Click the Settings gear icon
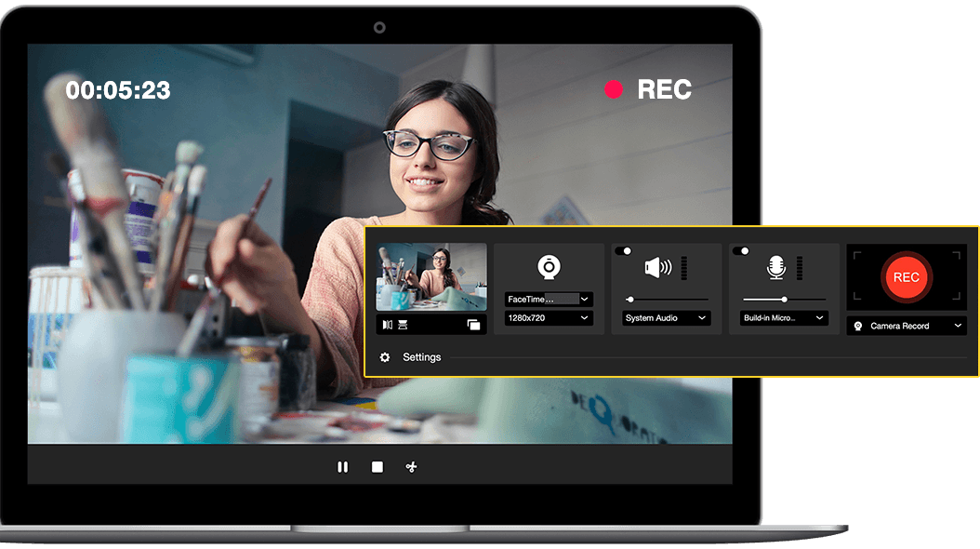980x549 pixels. point(384,356)
